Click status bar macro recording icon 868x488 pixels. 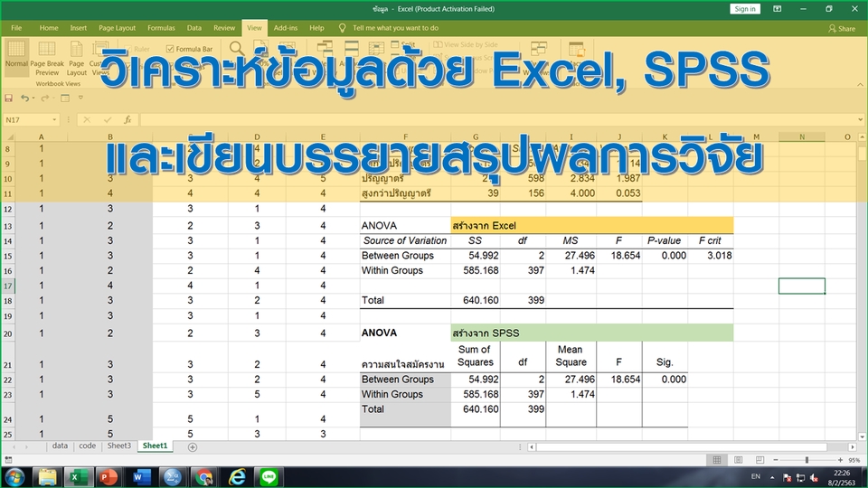click(8, 460)
